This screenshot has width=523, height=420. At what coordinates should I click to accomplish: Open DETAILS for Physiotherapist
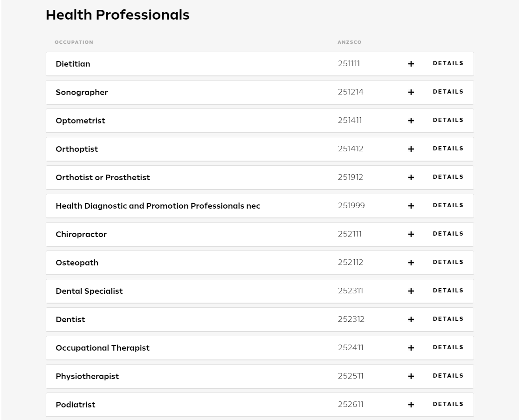pyautogui.click(x=448, y=376)
